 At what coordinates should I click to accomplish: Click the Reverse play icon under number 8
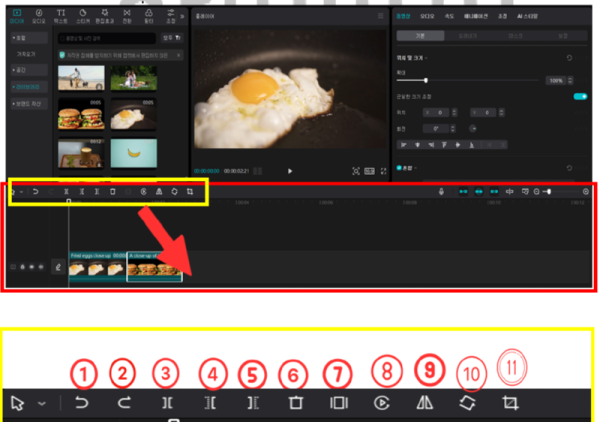pos(382,403)
